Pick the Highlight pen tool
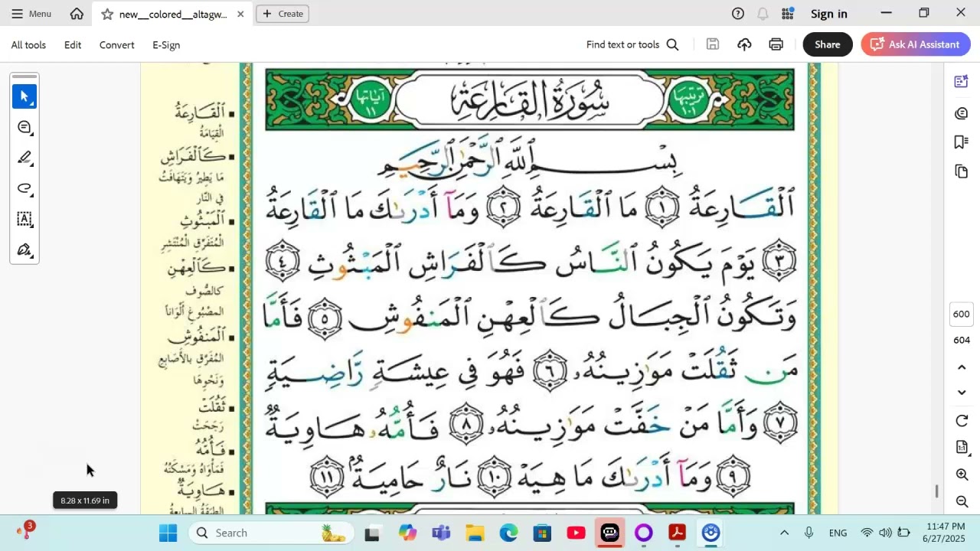The width and height of the screenshot is (980, 551). coord(24,158)
